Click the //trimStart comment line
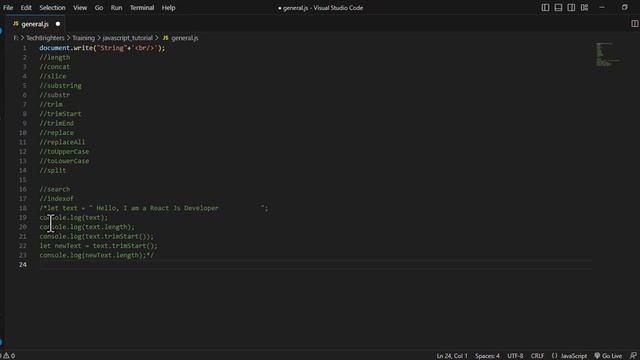The image size is (640, 360). pyautogui.click(x=60, y=114)
